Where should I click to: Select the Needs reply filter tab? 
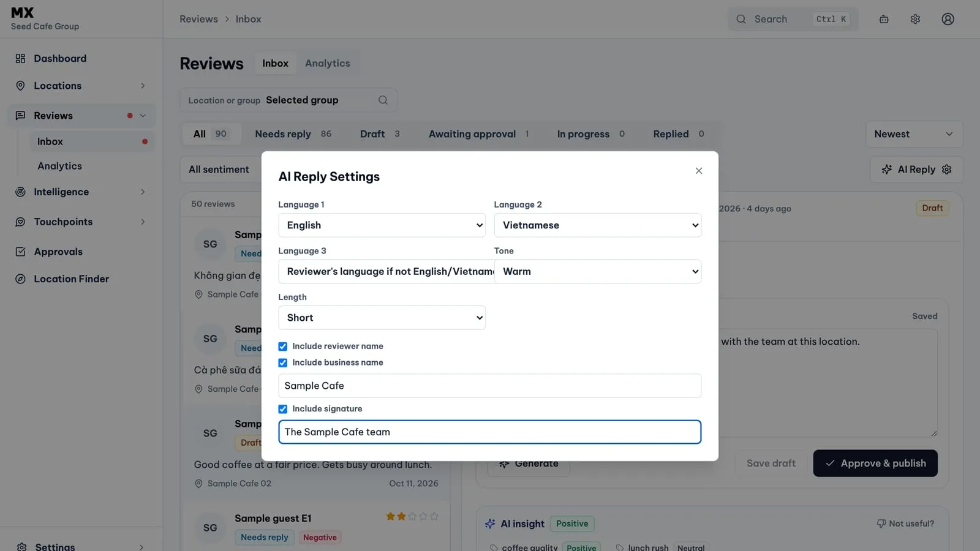[293, 134]
